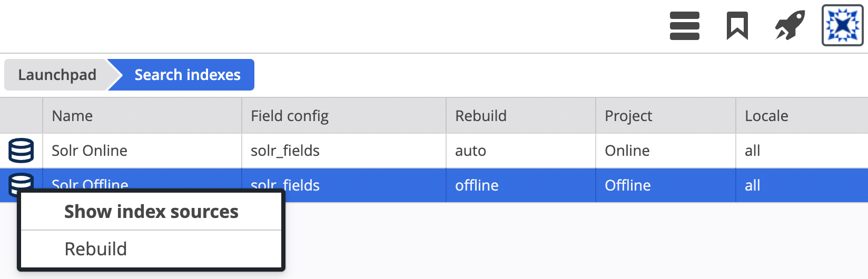Viewport: 868px width, 279px height.
Task: Click the Locale column header
Action: (766, 116)
